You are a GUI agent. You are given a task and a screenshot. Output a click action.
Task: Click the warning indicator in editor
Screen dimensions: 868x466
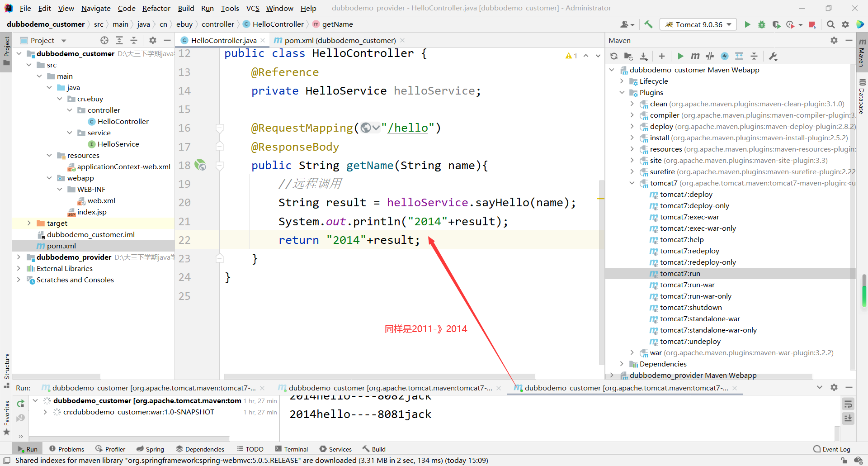tap(571, 56)
